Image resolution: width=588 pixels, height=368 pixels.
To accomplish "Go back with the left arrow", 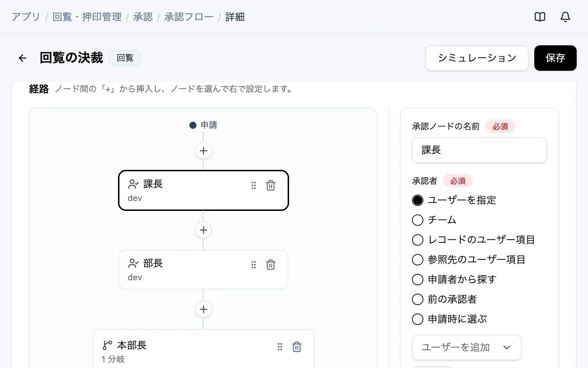I will pyautogui.click(x=23, y=58).
